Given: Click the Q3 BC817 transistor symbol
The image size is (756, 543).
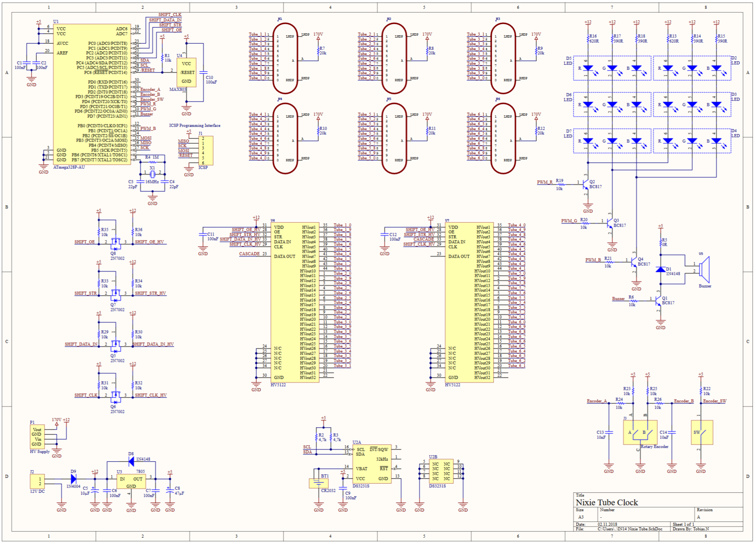Looking at the screenshot, I should pyautogui.click(x=609, y=223).
